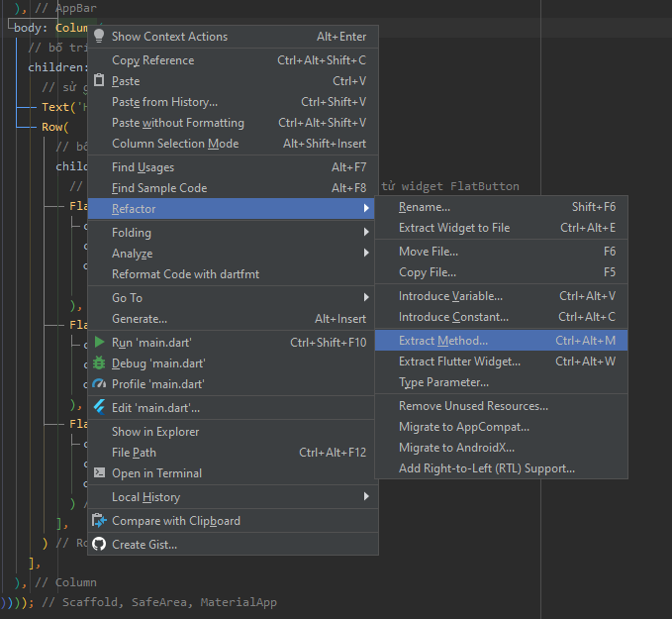Click the Open in Terminal icon

coord(99,473)
